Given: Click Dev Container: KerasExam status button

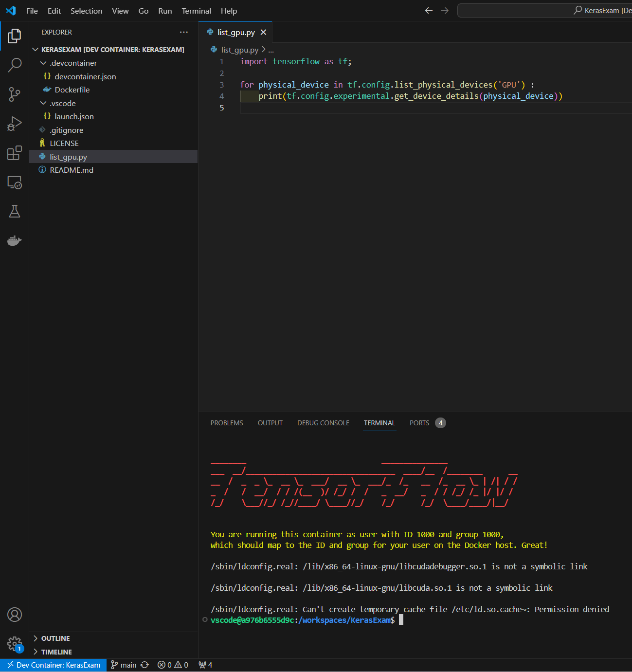Looking at the screenshot, I should tap(54, 665).
